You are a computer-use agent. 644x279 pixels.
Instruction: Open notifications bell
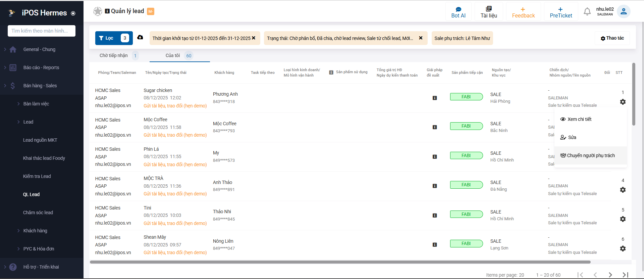point(587,12)
